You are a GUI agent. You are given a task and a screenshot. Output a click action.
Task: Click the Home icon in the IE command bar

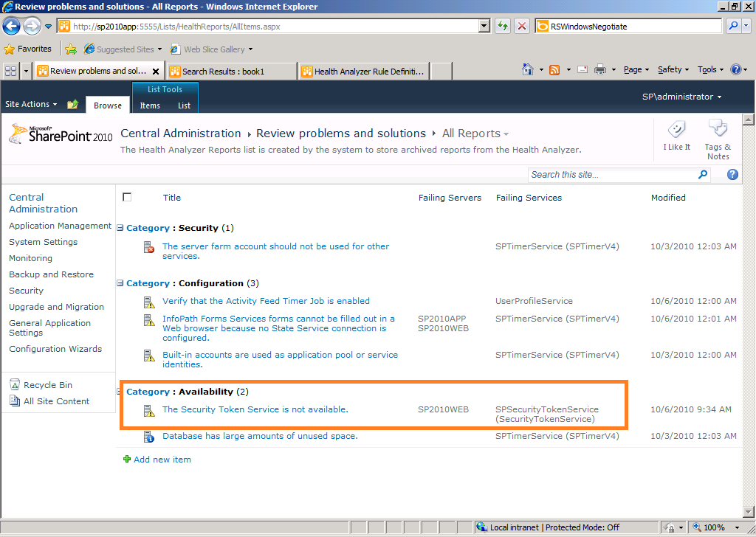(528, 70)
